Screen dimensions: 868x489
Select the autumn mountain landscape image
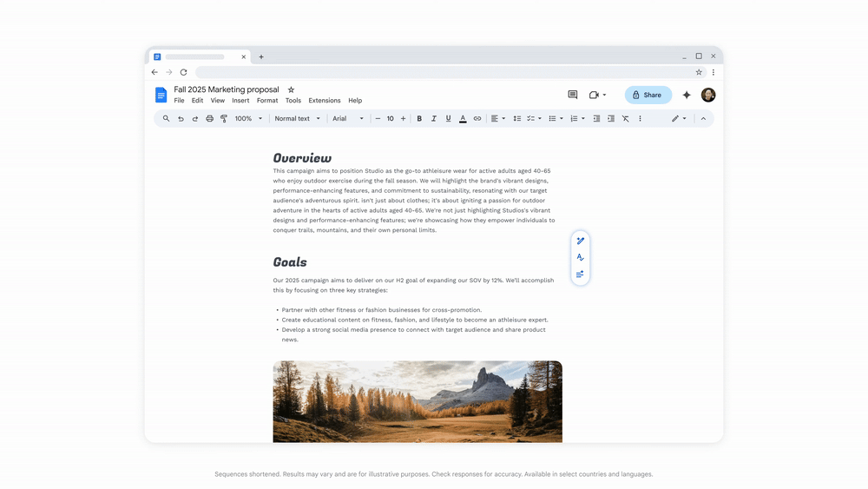point(418,401)
